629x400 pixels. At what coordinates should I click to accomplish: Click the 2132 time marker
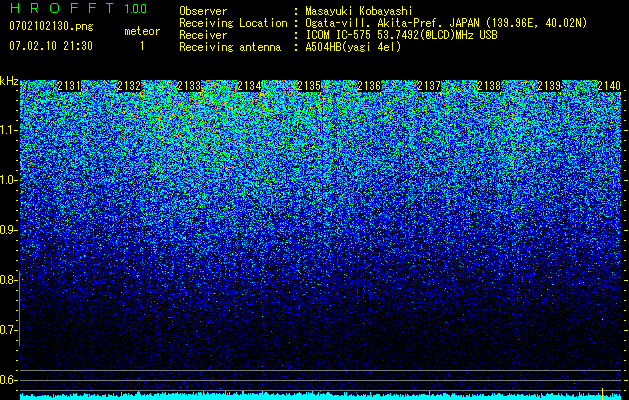[x=129, y=86]
